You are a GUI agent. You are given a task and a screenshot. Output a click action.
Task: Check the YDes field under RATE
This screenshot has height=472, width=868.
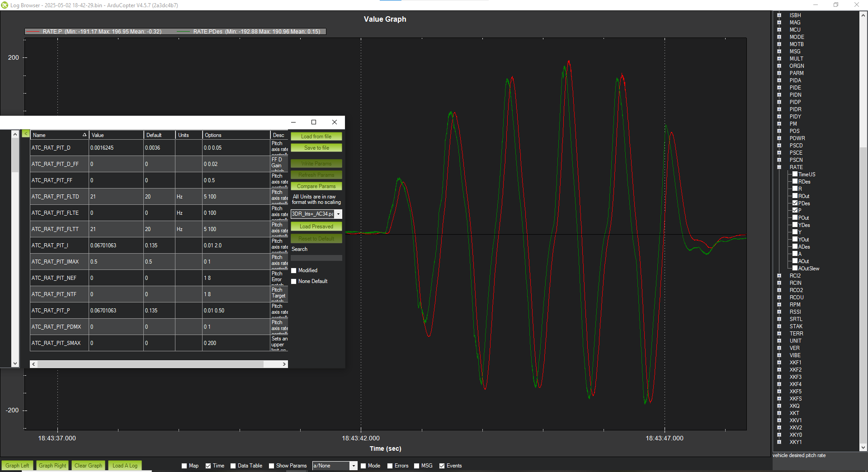pos(795,225)
